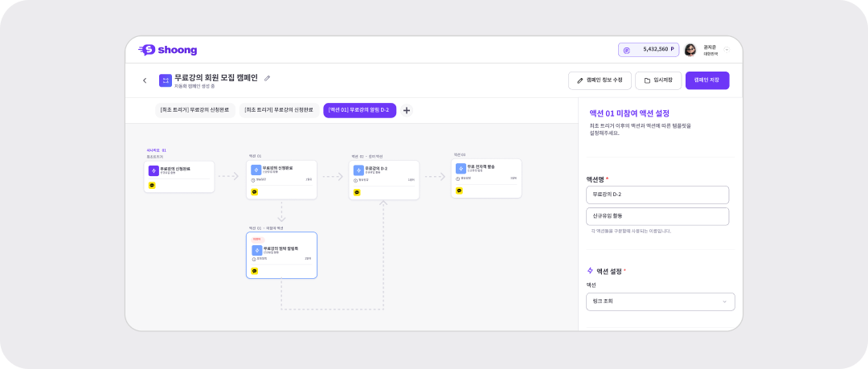Screen dimensions: 868x369
Task: Open the user avatar profile picture
Action: coord(690,50)
